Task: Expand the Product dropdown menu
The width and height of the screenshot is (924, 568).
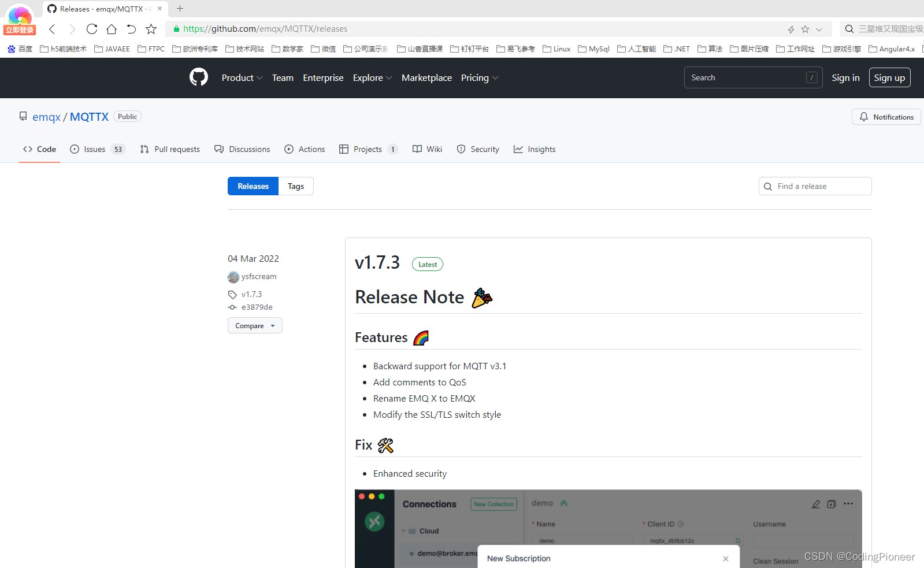Action: click(242, 78)
